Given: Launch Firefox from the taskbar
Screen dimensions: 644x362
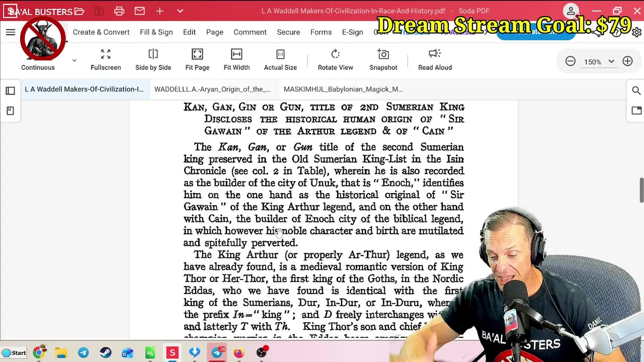Looking at the screenshot, I should pyautogui.click(x=239, y=352).
